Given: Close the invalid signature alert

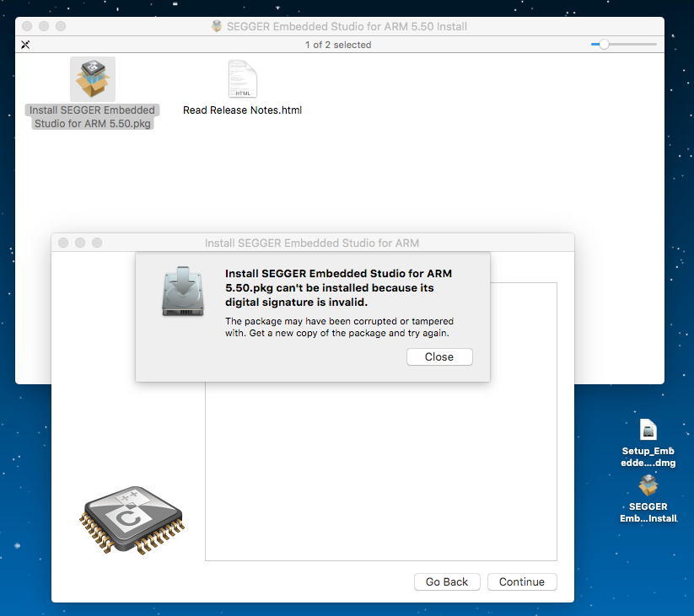Looking at the screenshot, I should [x=439, y=356].
